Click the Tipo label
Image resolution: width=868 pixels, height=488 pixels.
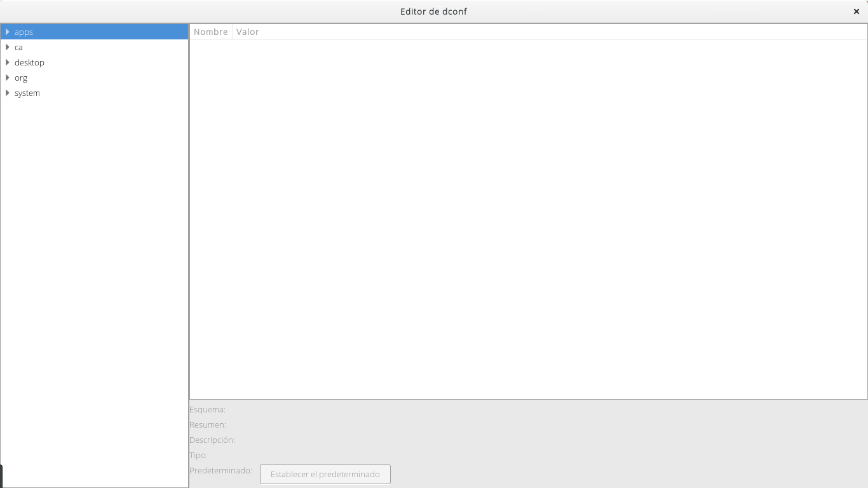point(198,456)
